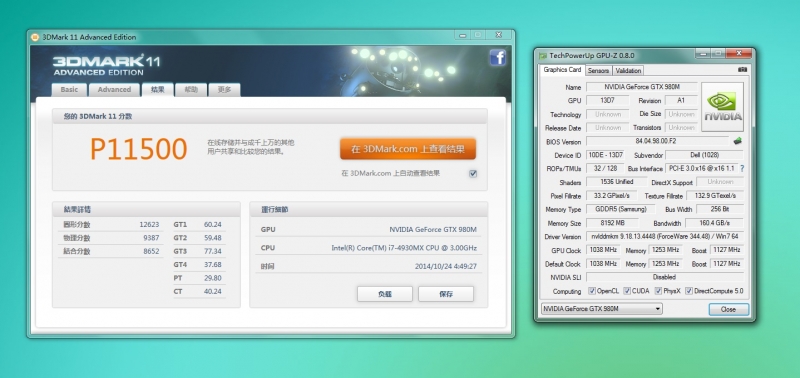Switch to the 结果 tab
This screenshot has width=800, height=378.
click(x=158, y=89)
